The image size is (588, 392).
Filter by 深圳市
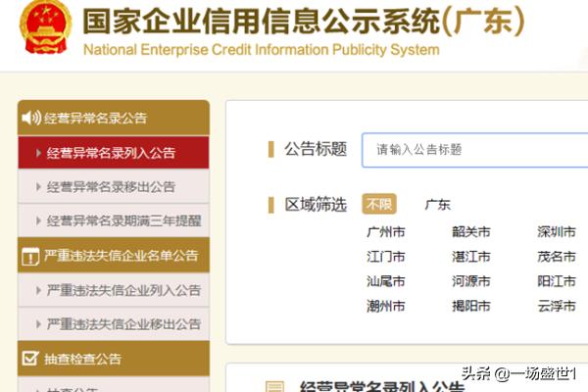(557, 232)
